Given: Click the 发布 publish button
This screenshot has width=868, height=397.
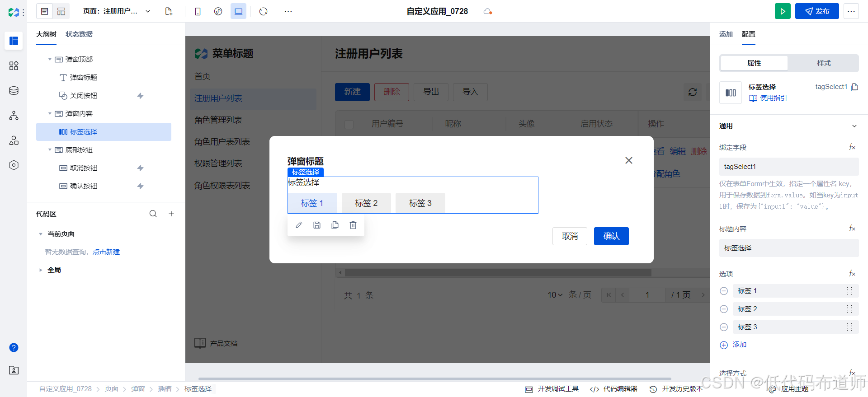Looking at the screenshot, I should click(817, 11).
